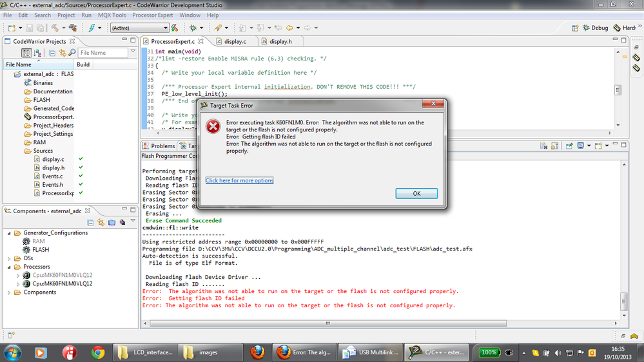Open the (Active) build configuration combo box

[140, 28]
